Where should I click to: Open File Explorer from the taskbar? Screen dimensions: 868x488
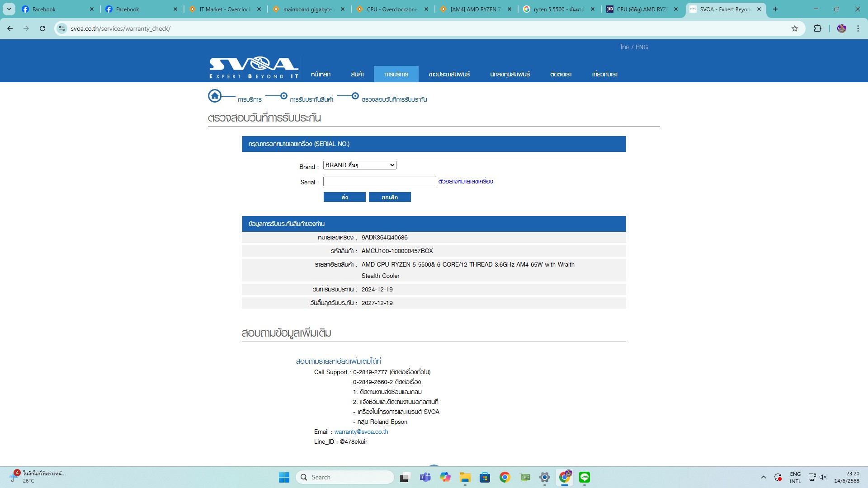[x=465, y=477]
